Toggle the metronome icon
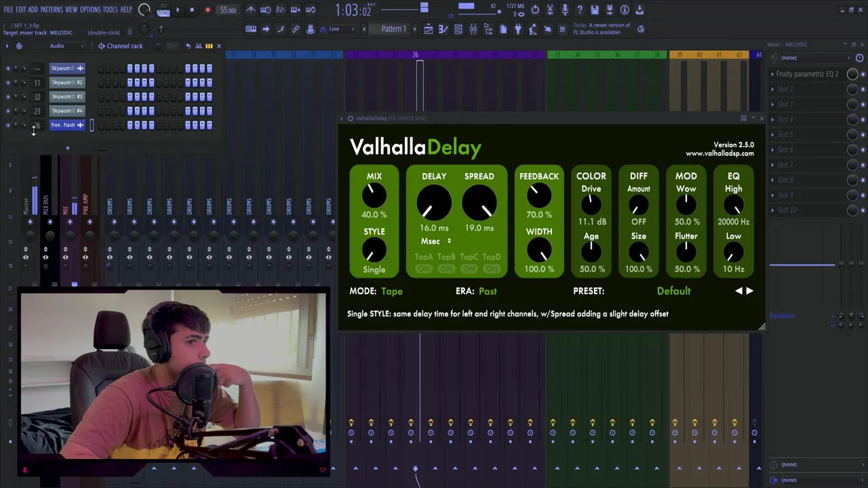868x488 pixels. click(250, 10)
